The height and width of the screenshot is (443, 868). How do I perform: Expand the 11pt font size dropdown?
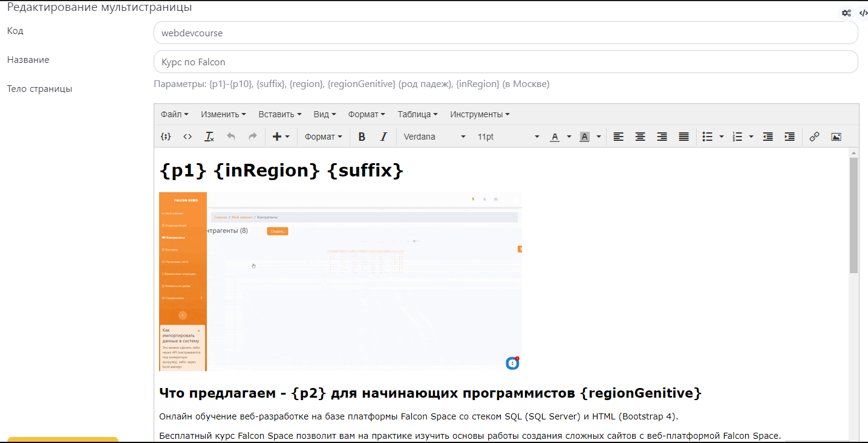(x=507, y=137)
